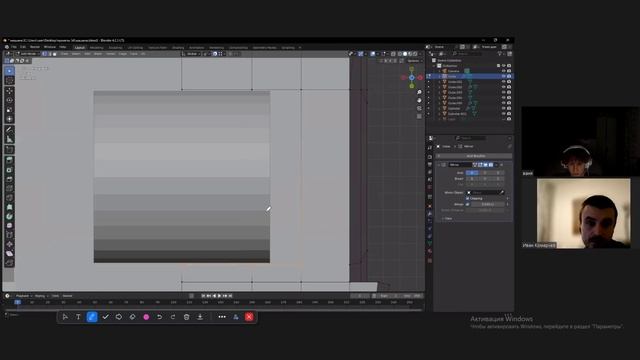Collapse the Mirror modifier panel
The image size is (640, 360).
click(439, 164)
